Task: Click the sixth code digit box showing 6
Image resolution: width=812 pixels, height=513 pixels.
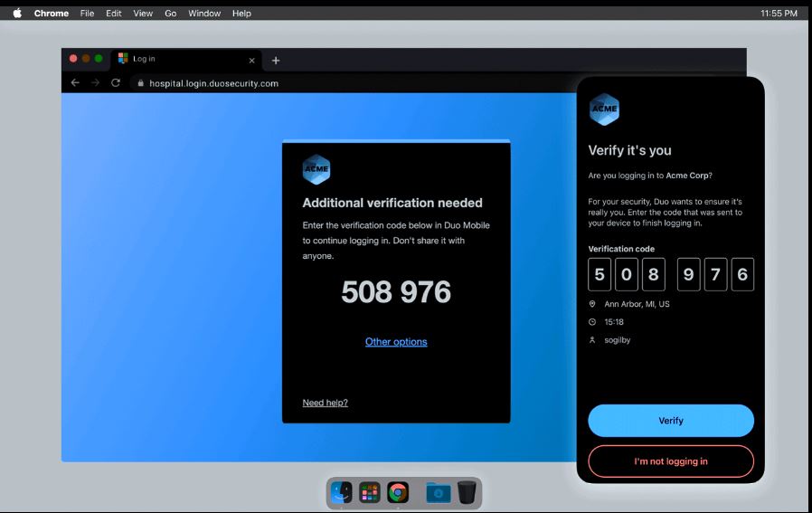Action: point(742,274)
